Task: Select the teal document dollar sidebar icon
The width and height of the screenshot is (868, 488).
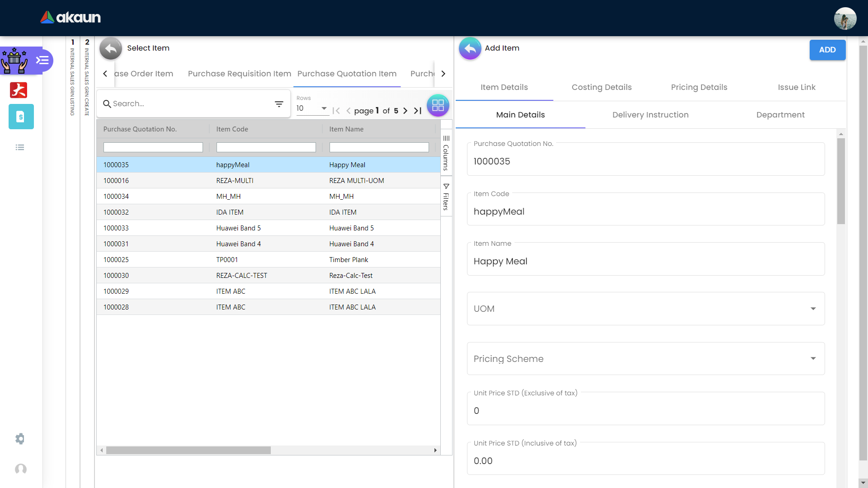Action: pyautogui.click(x=21, y=117)
